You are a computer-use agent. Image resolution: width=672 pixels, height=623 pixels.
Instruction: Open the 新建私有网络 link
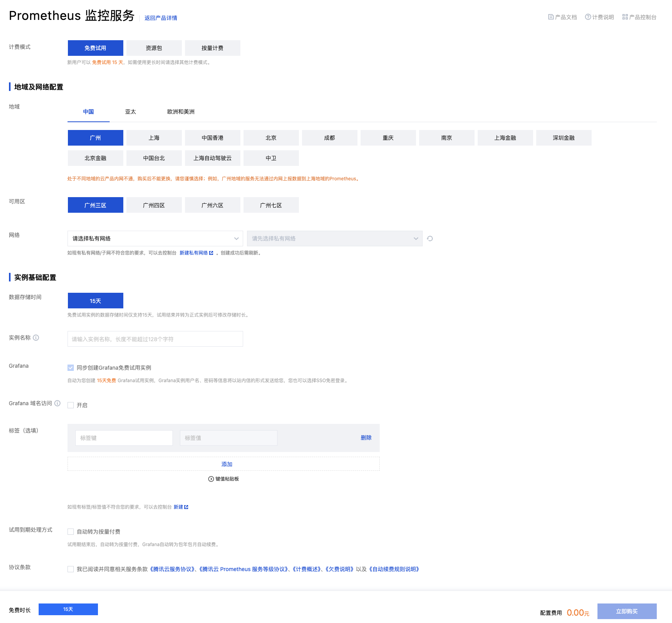coord(194,253)
